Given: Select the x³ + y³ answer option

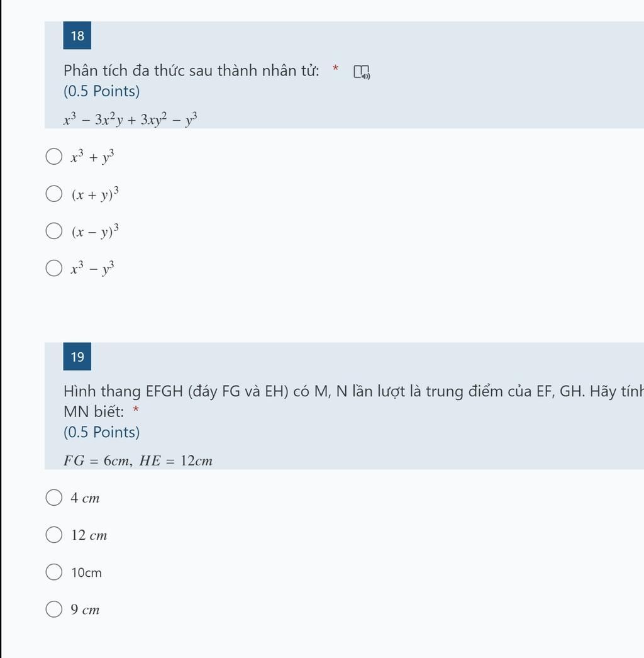Looking at the screenshot, I should coord(54,157).
